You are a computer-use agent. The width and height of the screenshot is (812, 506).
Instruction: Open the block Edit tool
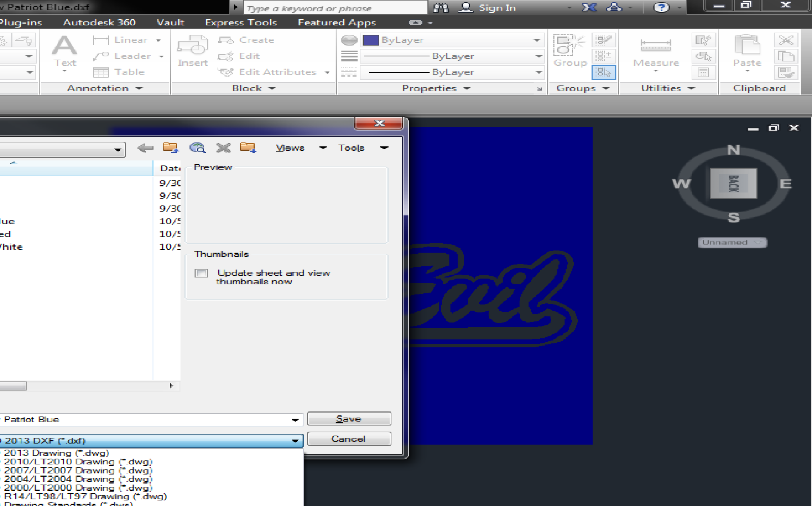(x=239, y=56)
